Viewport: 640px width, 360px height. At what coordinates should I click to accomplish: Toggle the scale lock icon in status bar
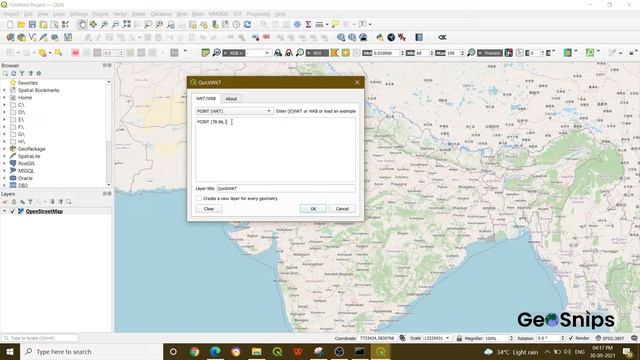459,338
